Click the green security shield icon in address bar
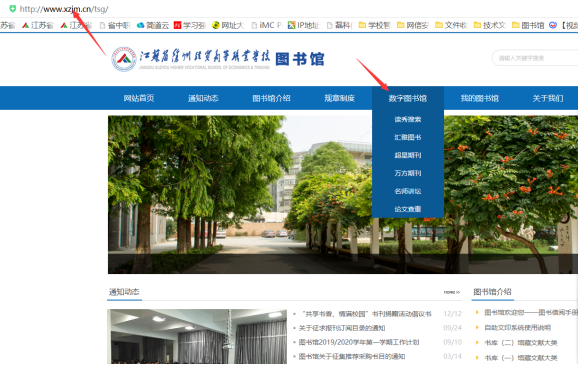The image size is (579, 365). tap(13, 8)
